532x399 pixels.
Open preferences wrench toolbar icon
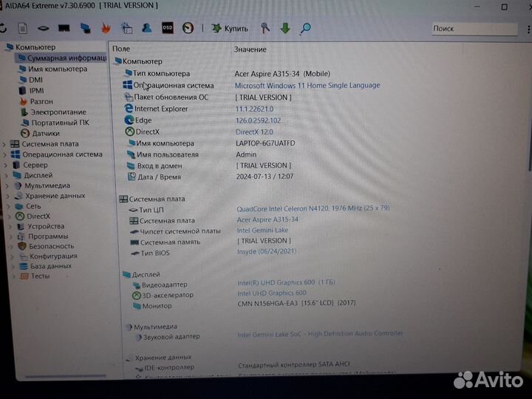tap(265, 28)
